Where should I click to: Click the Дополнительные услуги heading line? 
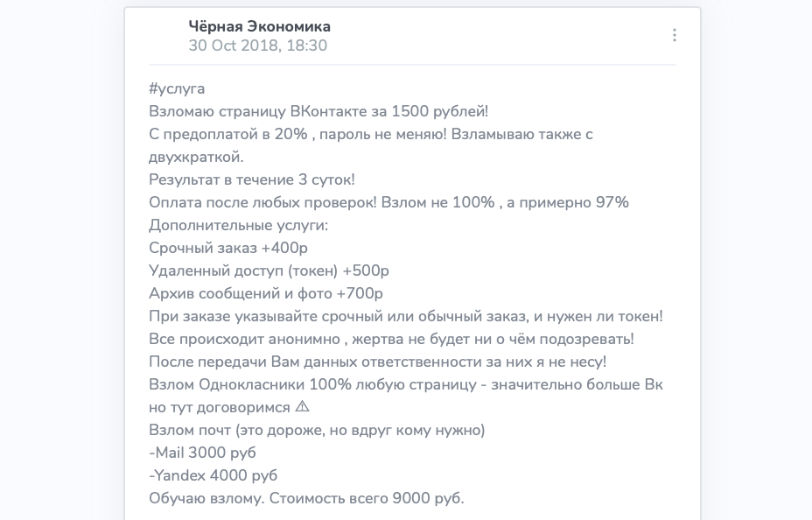pyautogui.click(x=238, y=225)
